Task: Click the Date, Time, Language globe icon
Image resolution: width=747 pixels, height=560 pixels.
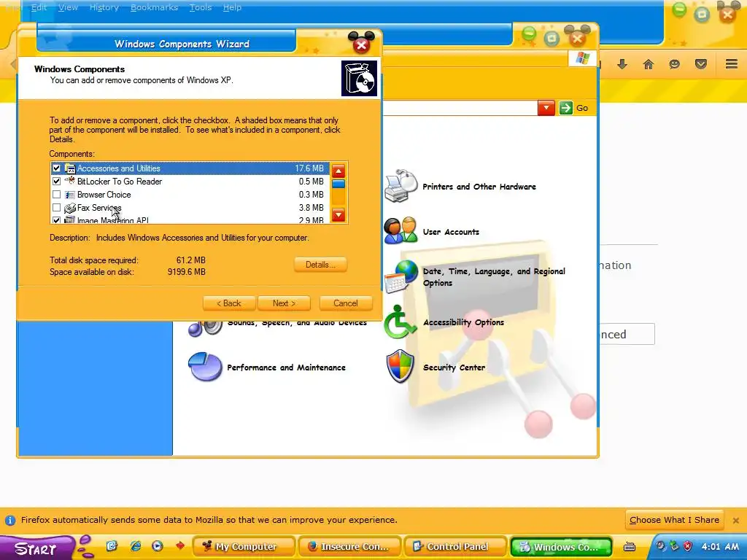Action: click(x=402, y=276)
